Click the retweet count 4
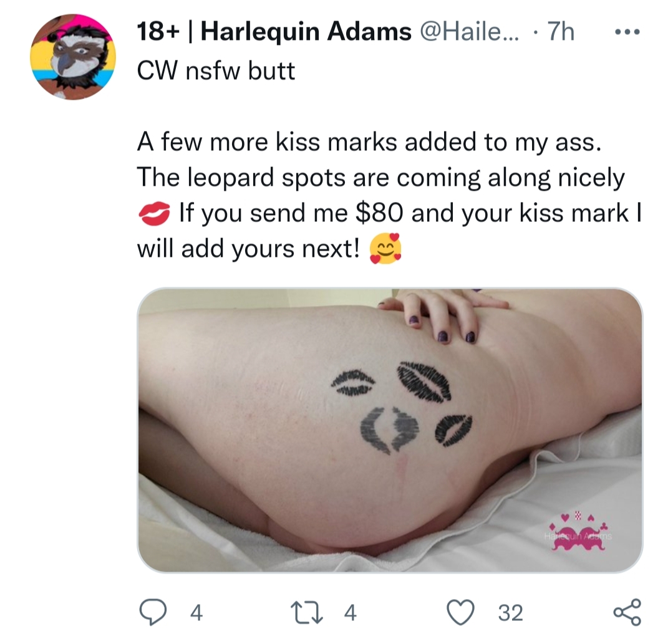The height and width of the screenshot is (644, 668). 350,613
